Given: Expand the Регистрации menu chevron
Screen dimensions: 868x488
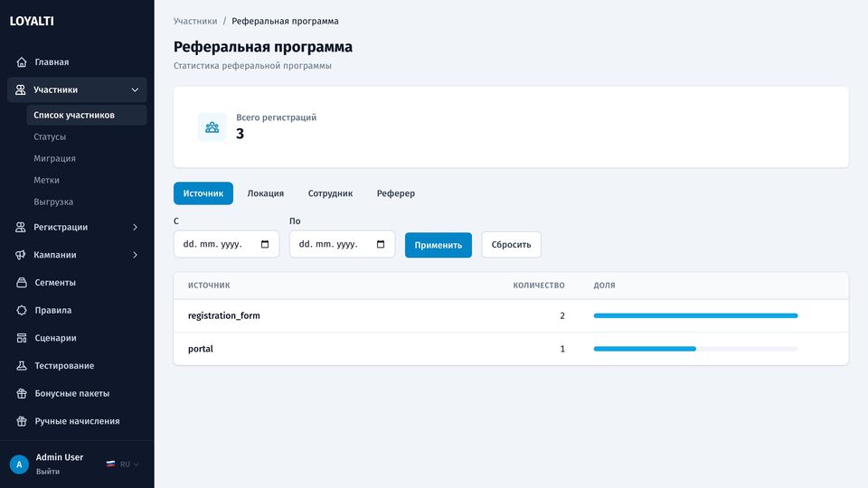Looking at the screenshot, I should click(135, 228).
